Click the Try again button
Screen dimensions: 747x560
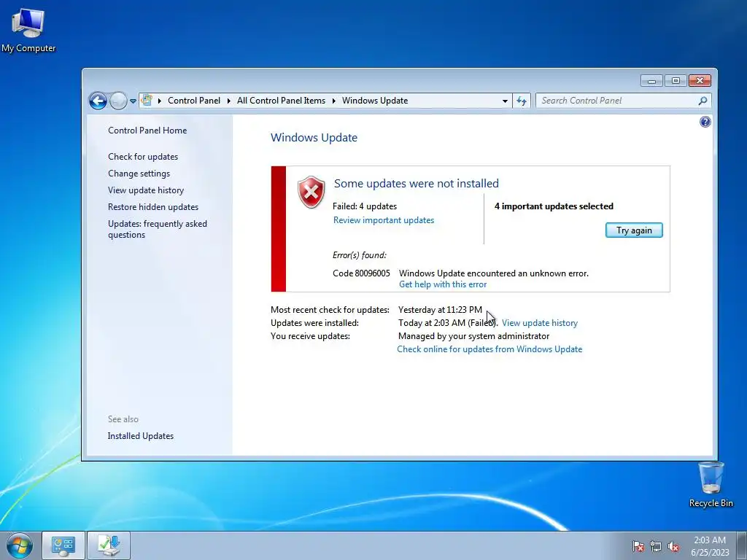634,230
